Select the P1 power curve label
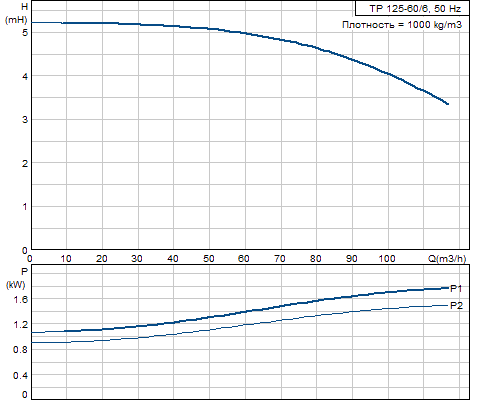The image size is (500, 400). [x=456, y=289]
